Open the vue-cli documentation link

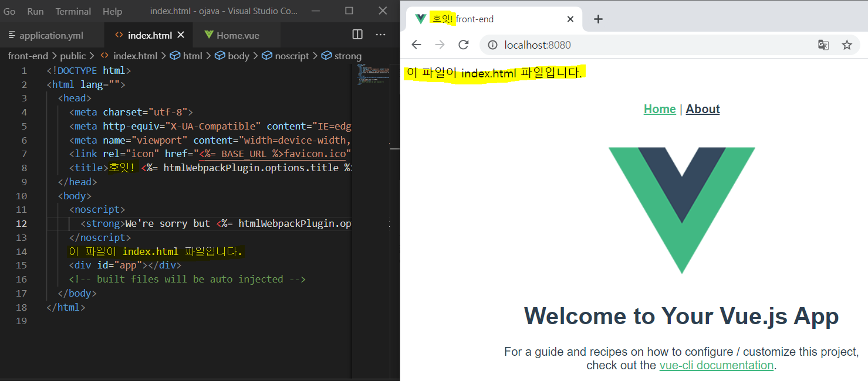pyautogui.click(x=717, y=365)
